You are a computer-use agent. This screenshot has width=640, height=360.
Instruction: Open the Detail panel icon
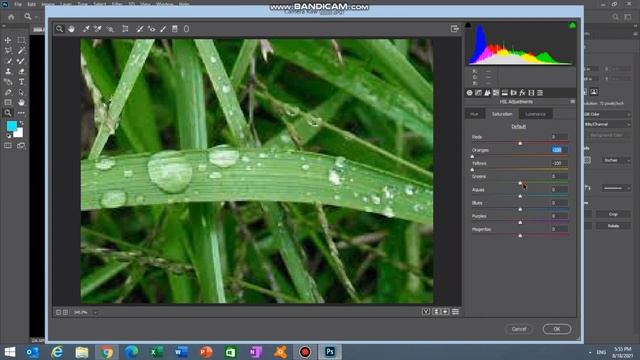tap(487, 93)
